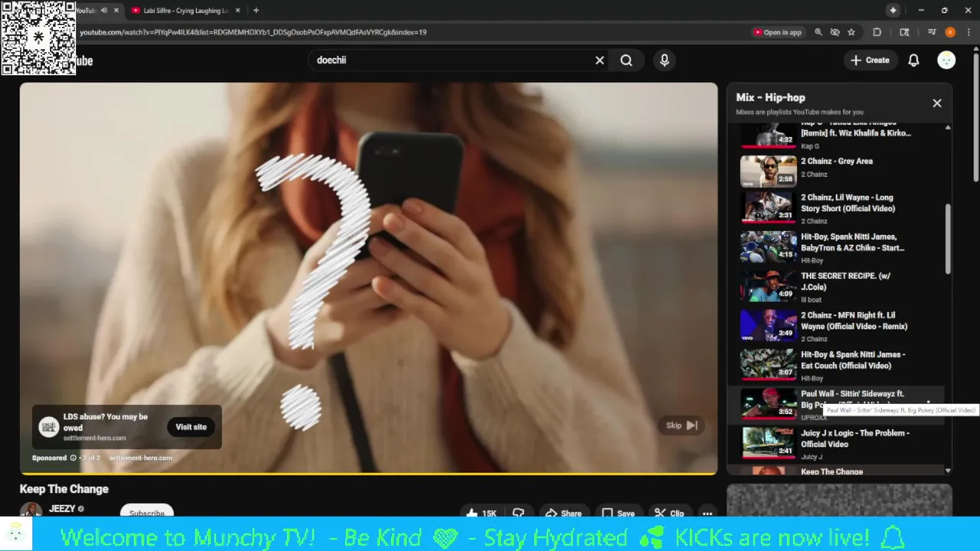Click the 'Keep The Change' video title
980x551 pixels.
coord(64,489)
